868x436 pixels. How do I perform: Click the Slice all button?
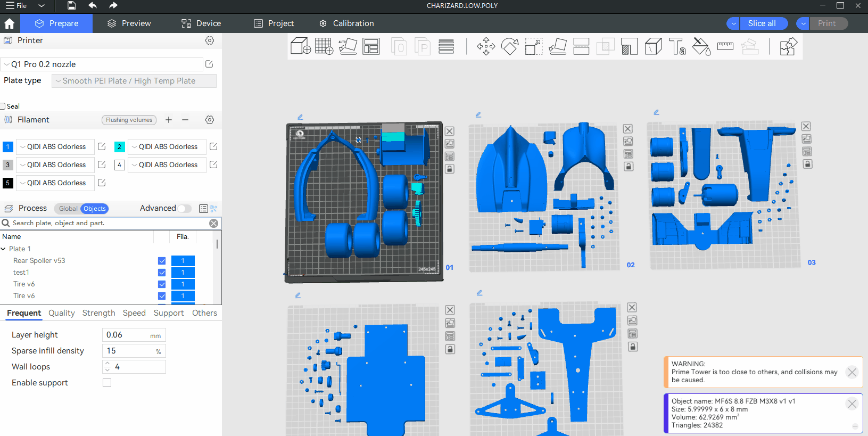762,23
